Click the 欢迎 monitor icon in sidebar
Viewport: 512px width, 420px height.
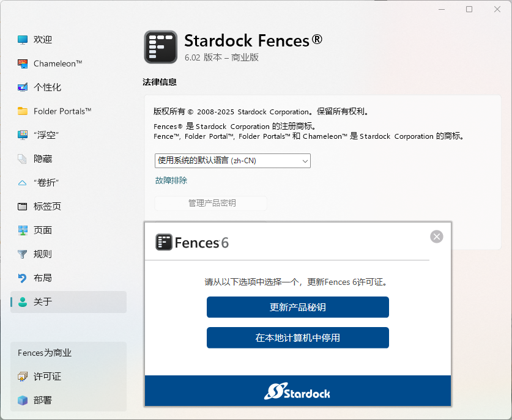[x=23, y=40]
